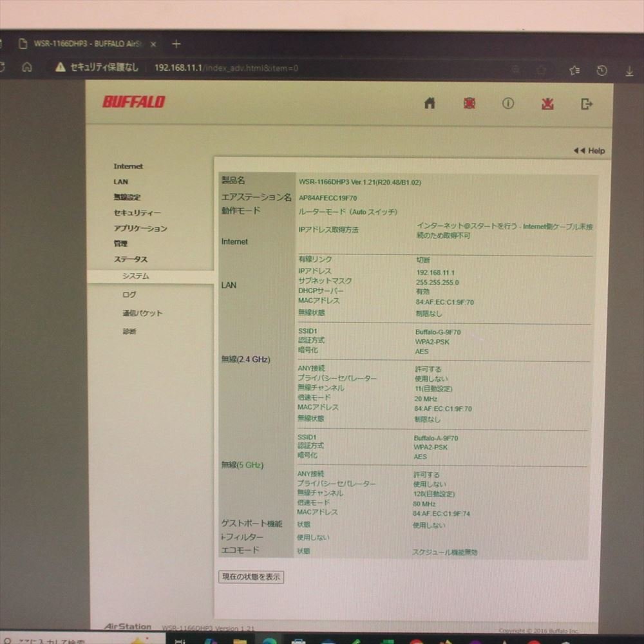Click the 切断 wired link status
644x644 pixels.
point(423,260)
